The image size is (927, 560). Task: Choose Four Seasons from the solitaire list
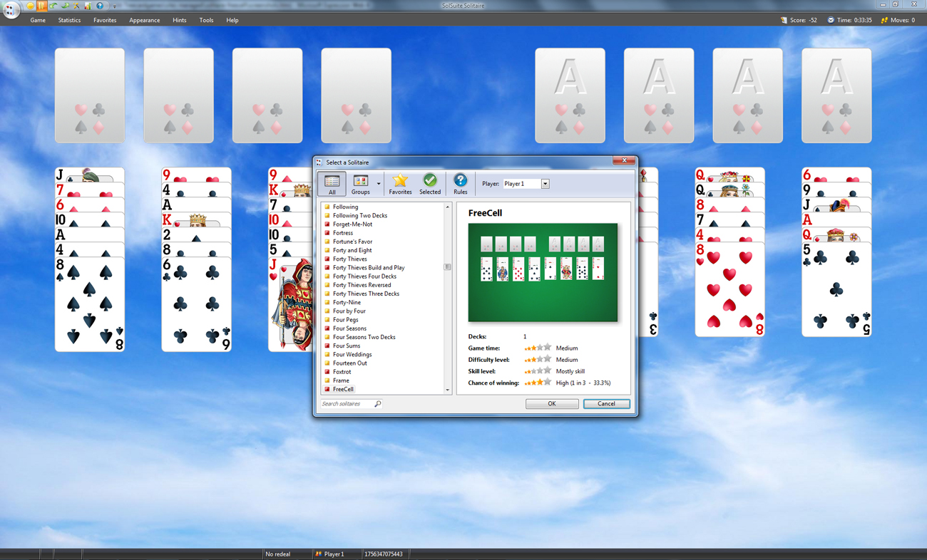(349, 328)
